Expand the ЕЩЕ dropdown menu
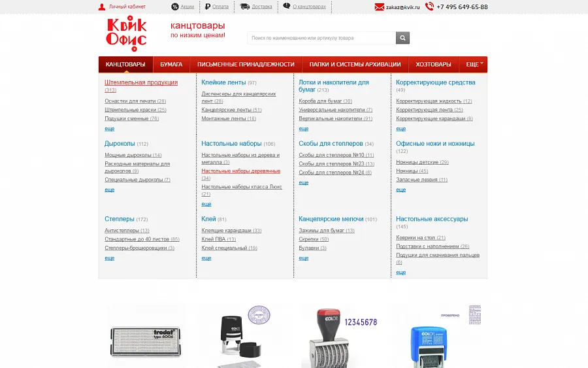 473,65
